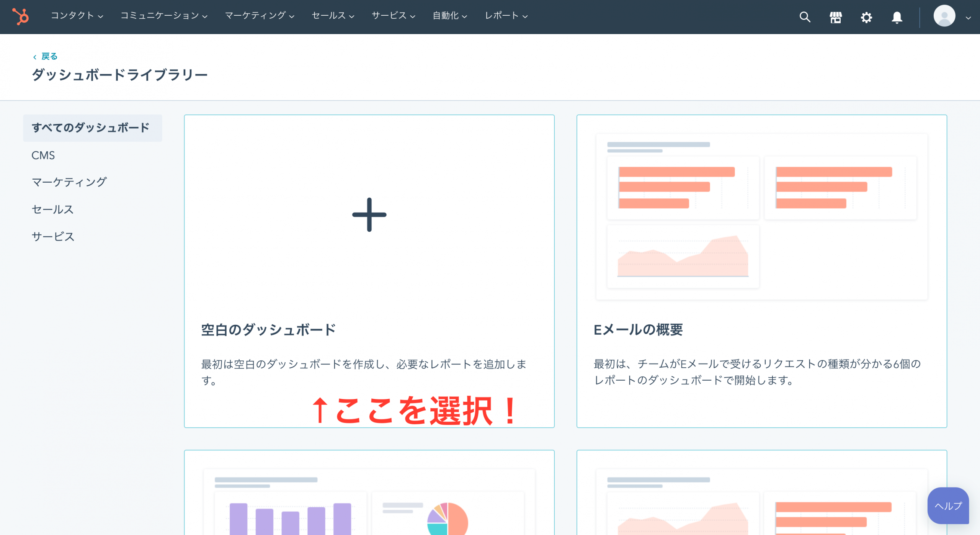Screen dimensions: 980x535
Task: Click the plus icon on blank dashboard
Action: 369,214
